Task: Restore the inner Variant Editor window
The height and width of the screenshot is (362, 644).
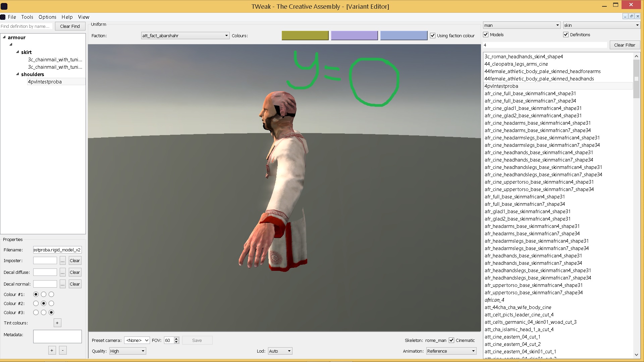Action: (x=631, y=16)
